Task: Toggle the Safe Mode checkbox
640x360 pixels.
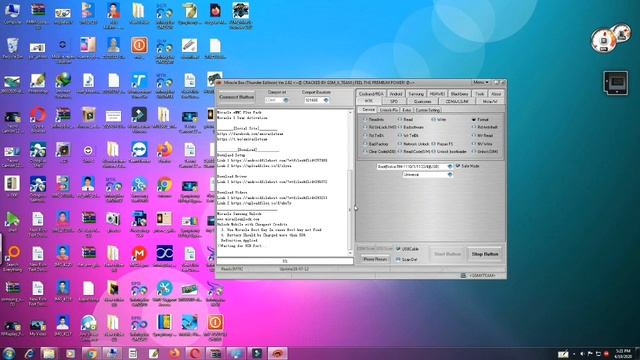Action: [x=468, y=166]
